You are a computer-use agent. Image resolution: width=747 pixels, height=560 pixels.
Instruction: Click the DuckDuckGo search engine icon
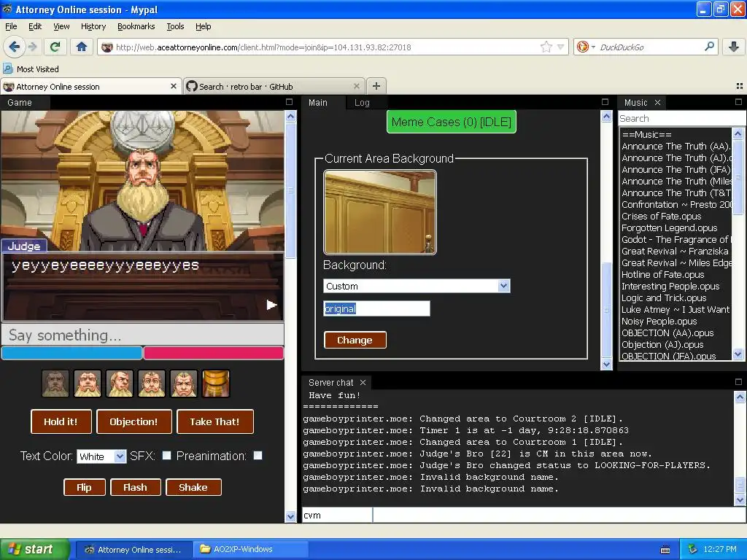582,47
